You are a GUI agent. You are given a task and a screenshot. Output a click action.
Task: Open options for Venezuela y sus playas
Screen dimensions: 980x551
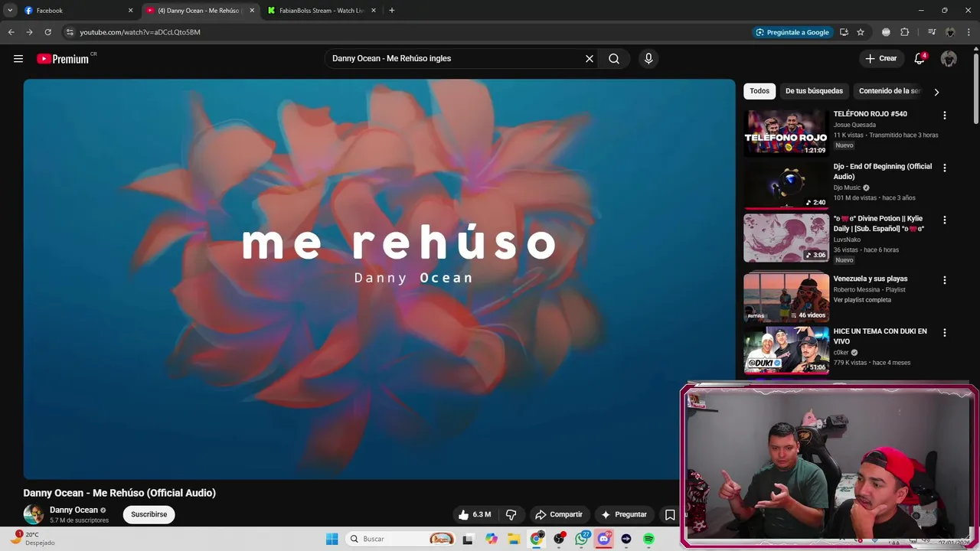pos(944,280)
